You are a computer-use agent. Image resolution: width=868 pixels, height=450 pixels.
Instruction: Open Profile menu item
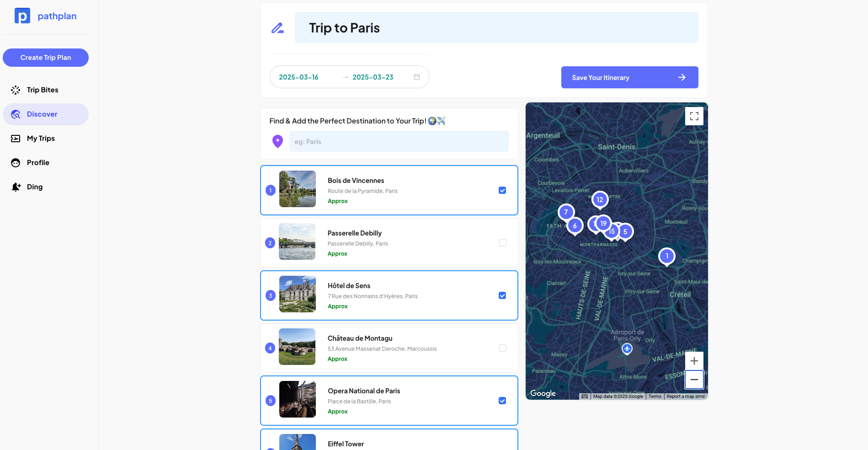(x=46, y=163)
